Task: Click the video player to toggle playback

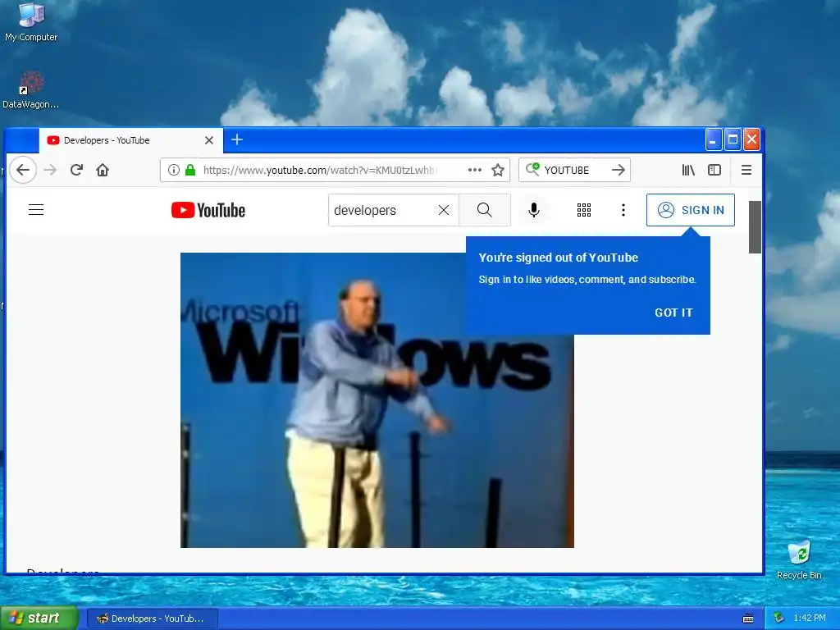Action: (377, 400)
